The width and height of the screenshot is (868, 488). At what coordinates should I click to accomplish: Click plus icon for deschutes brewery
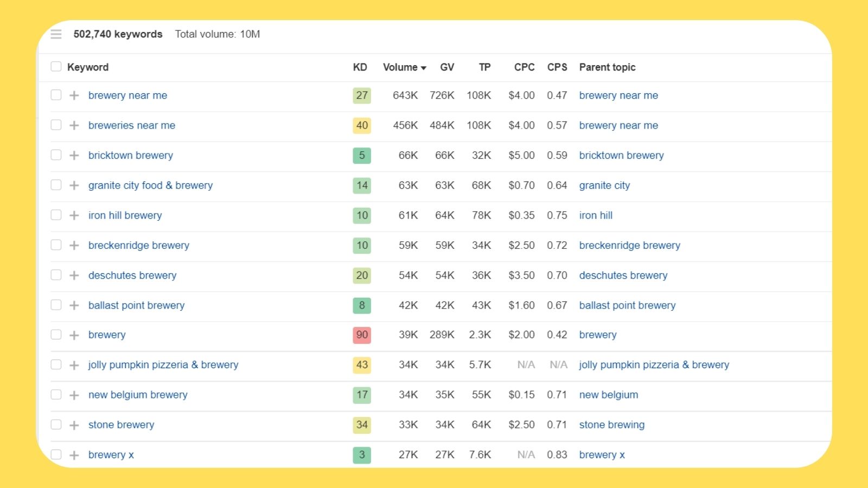pyautogui.click(x=74, y=275)
